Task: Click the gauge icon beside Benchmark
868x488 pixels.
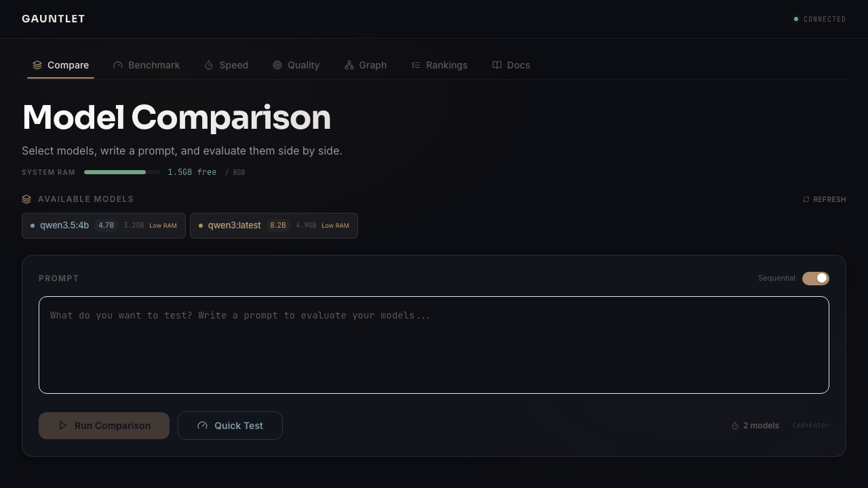Action: click(x=117, y=65)
